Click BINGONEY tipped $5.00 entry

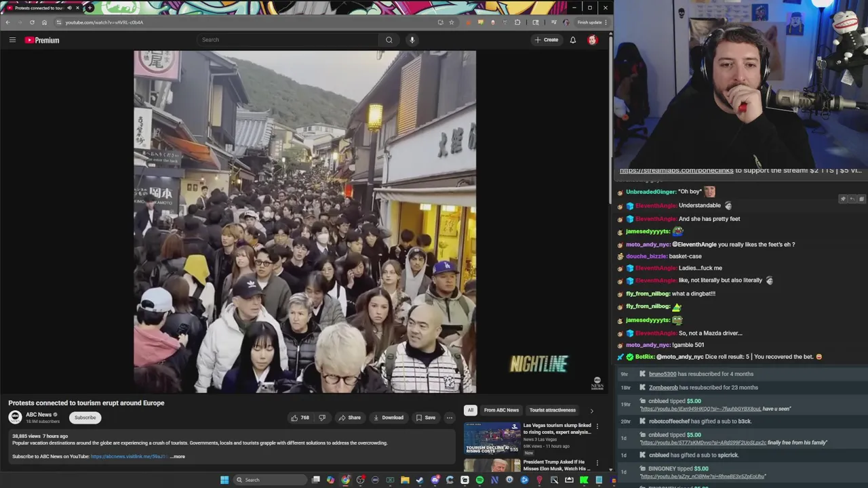click(678, 468)
